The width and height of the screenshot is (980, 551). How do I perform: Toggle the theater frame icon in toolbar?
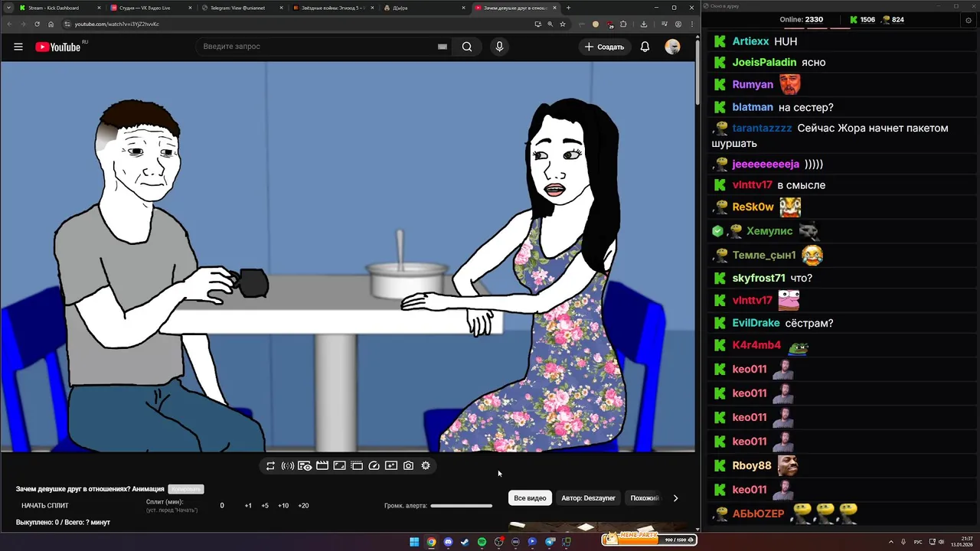click(339, 465)
